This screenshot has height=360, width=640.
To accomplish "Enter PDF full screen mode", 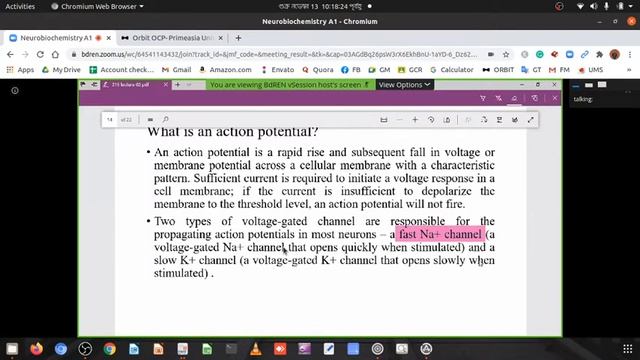I will 531,120.
